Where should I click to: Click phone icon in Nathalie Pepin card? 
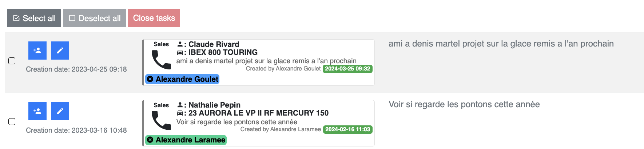pos(161,120)
